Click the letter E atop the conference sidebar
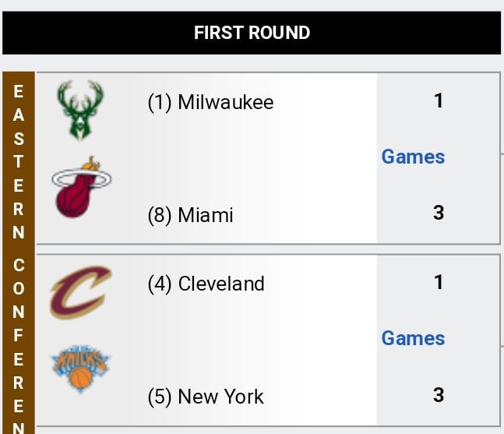Viewport: 504px width, 434px height. click(19, 92)
